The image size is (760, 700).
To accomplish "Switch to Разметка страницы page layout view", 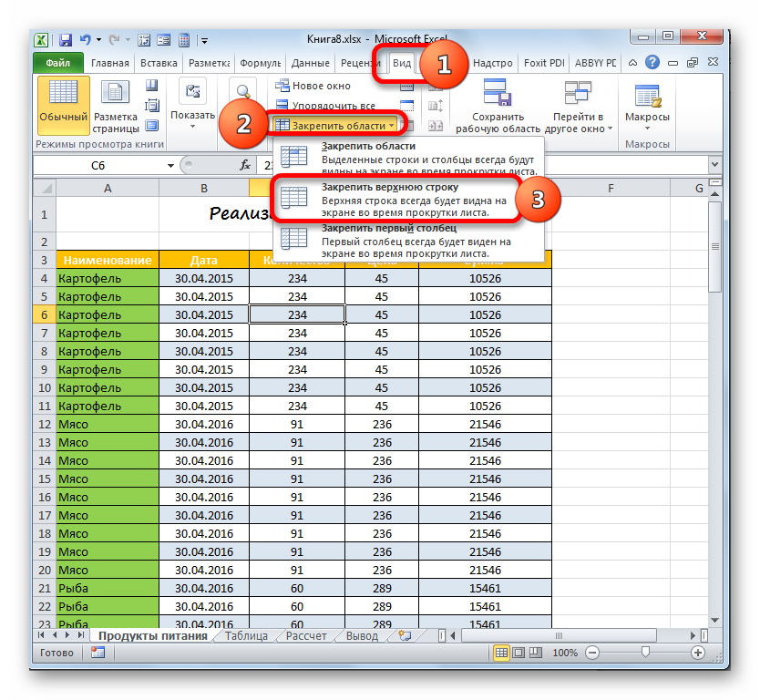I will click(116, 106).
